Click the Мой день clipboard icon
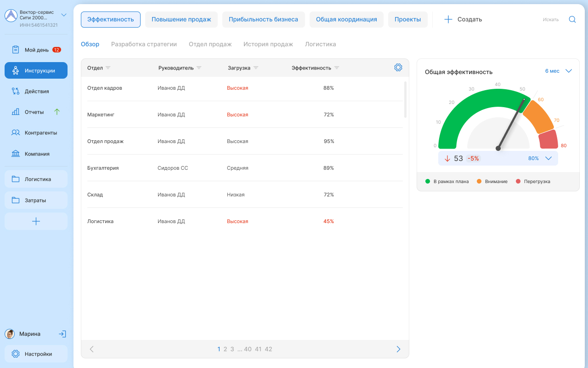This screenshot has width=588, height=368. click(x=16, y=50)
